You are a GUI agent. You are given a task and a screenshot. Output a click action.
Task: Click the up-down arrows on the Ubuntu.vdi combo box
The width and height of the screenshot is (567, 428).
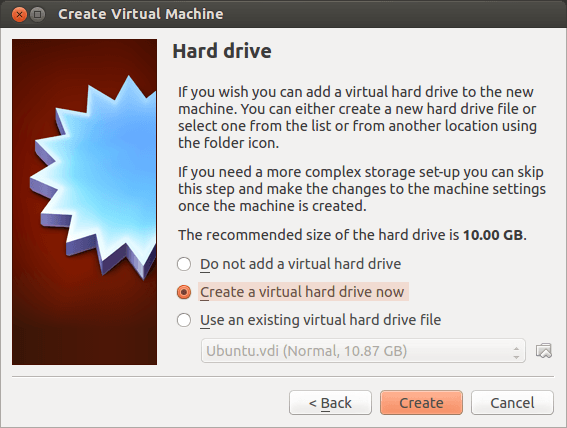tap(516, 352)
